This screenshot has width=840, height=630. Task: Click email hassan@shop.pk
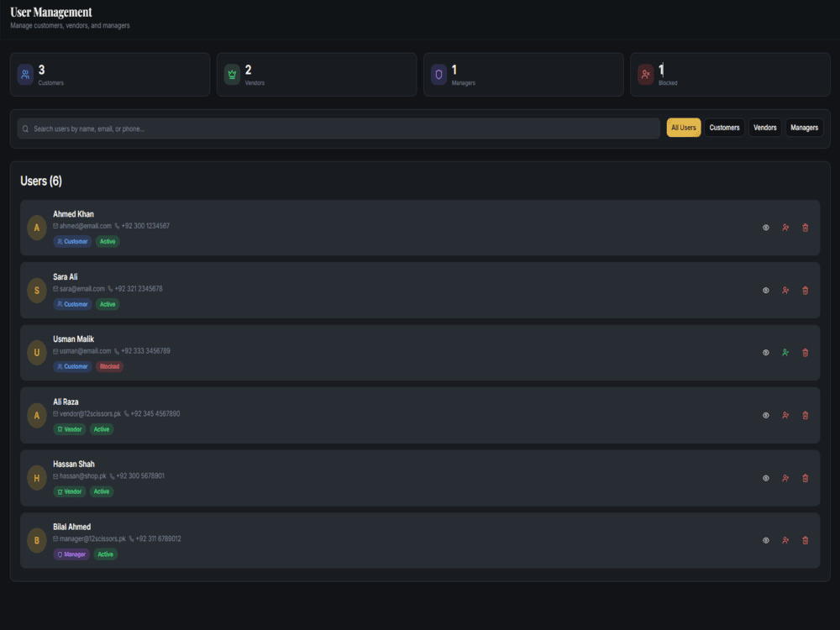(x=82, y=476)
